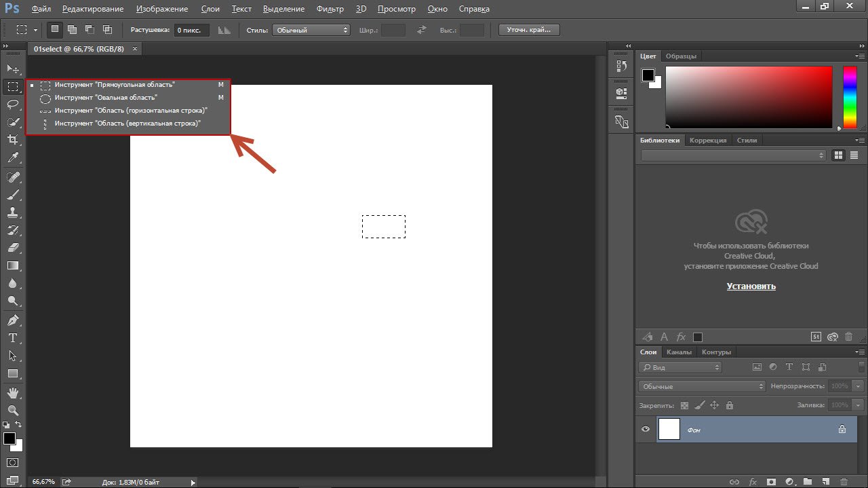Select the Brush tool
Image resolution: width=868 pixels, height=488 pixels.
coord(13,195)
